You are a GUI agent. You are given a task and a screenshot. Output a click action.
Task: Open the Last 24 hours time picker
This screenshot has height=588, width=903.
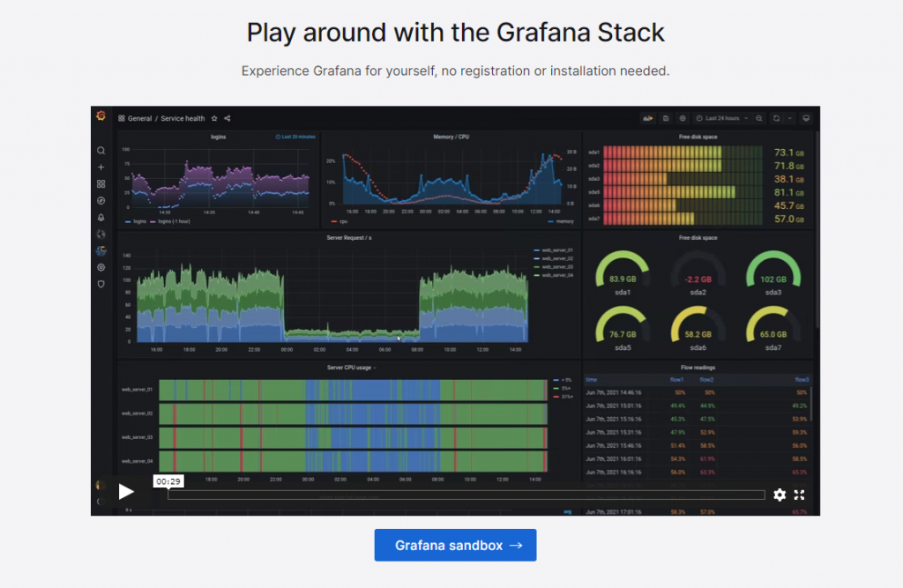tap(722, 118)
